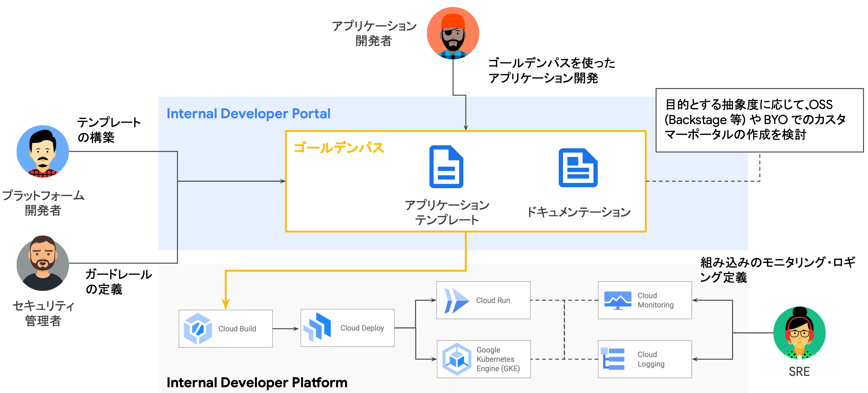Click the security administrator bearded avatar
The height and width of the screenshot is (393, 868).
[x=43, y=263]
